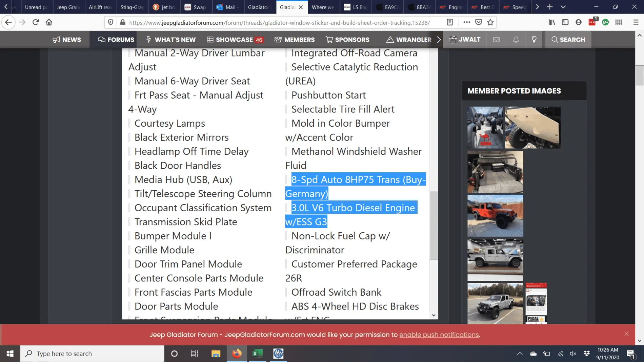The height and width of the screenshot is (362, 644).
Task: Open showroom silver Gladiator thumbnail
Action: point(495,260)
